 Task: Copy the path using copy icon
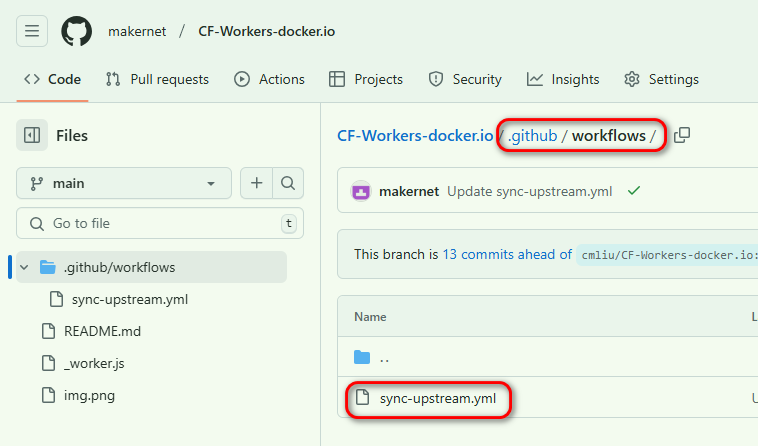[x=682, y=135]
